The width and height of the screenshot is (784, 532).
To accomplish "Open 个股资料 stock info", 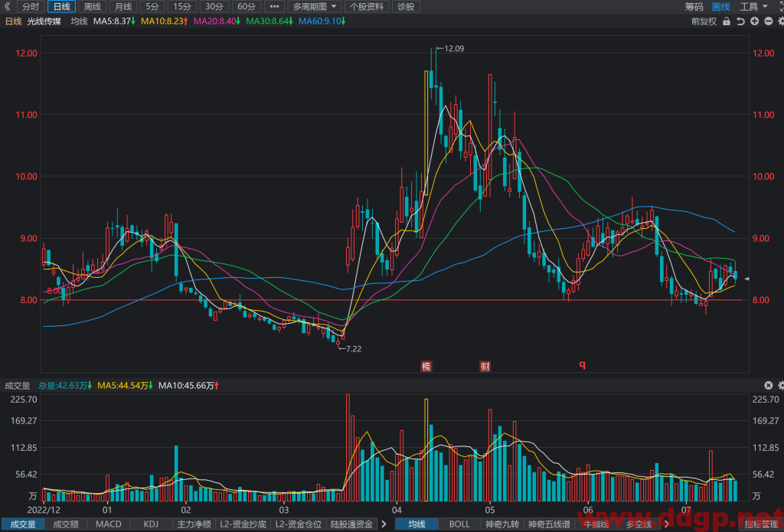I will point(367,6).
